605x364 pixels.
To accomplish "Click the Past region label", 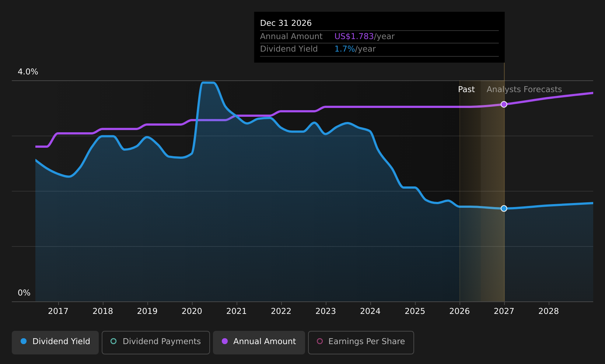I will (x=466, y=90).
